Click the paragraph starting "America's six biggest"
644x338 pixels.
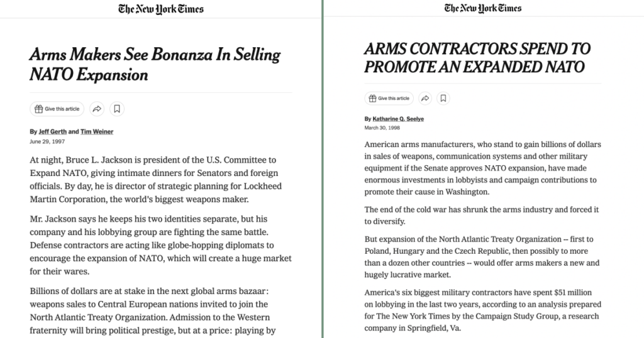[482, 310]
